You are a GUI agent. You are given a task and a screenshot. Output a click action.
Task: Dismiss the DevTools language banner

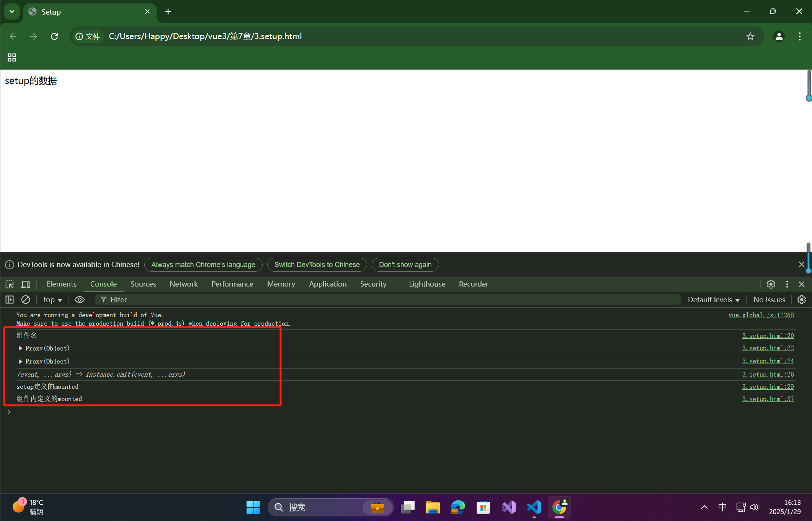point(802,265)
